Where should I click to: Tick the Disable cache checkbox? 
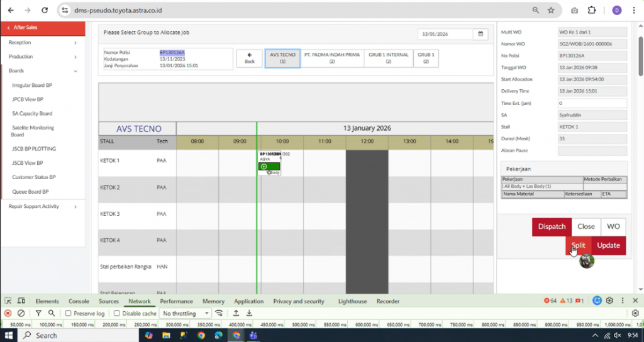118,313
